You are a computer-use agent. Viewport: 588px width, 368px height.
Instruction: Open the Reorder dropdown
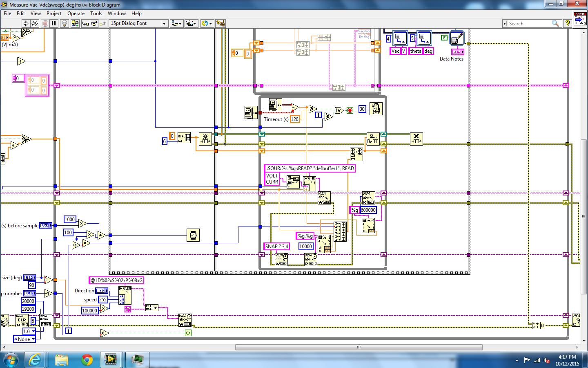(207, 23)
